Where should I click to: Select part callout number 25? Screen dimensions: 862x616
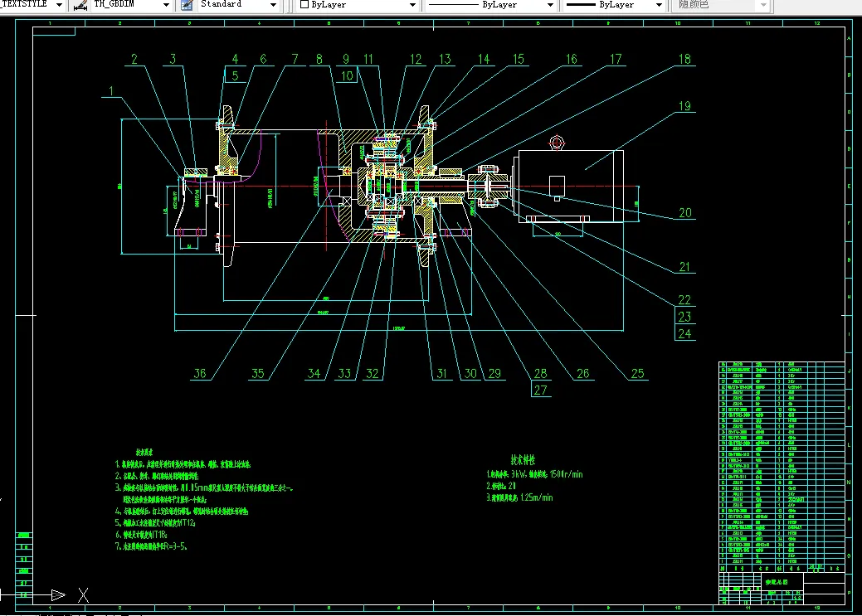coord(637,374)
